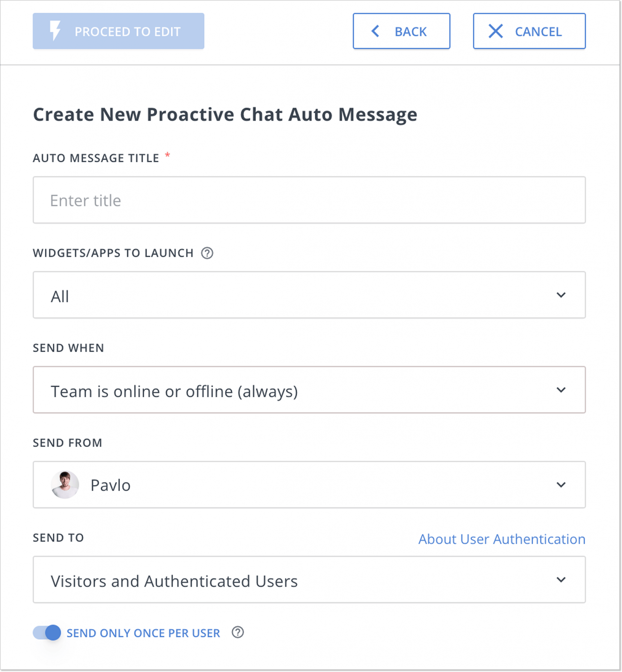The height and width of the screenshot is (672, 622).
Task: Open the Widgets/Apps dropdown showing All
Action: point(309,295)
